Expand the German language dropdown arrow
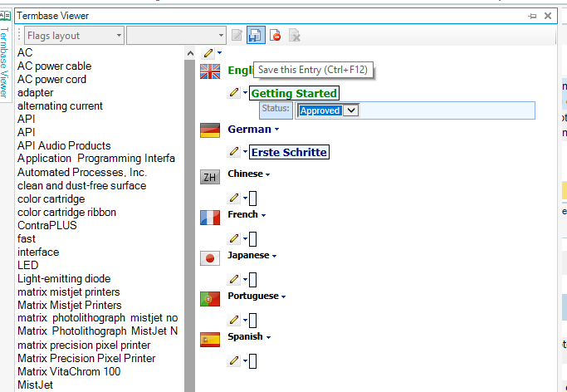The width and height of the screenshot is (567, 392). (x=277, y=130)
